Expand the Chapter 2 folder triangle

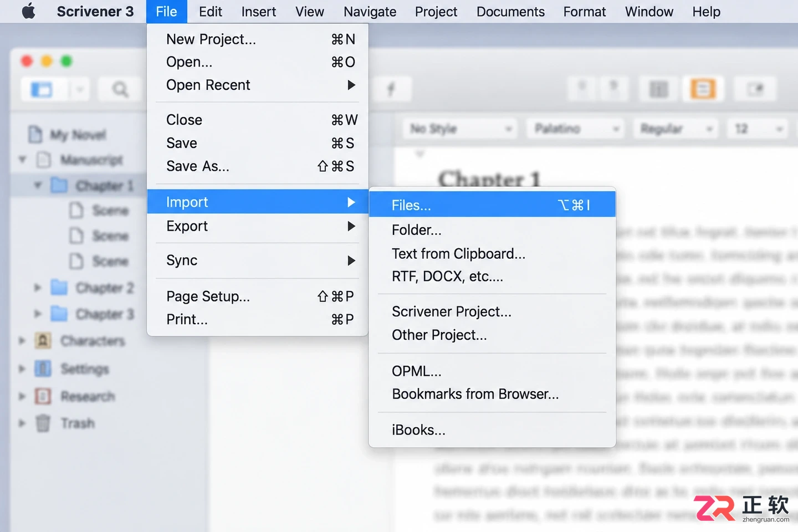tap(37, 288)
